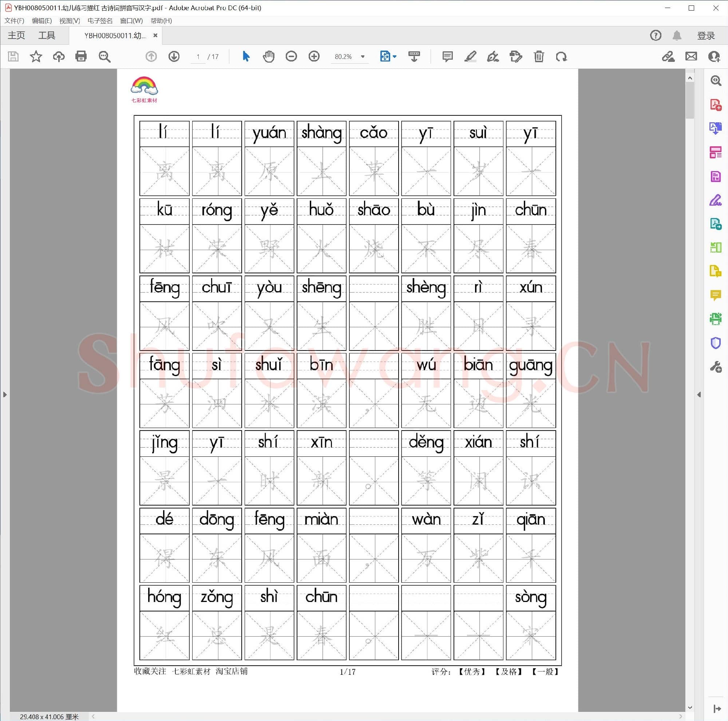The height and width of the screenshot is (721, 728).
Task: Click the 登录 sign-in button
Action: coord(705,35)
